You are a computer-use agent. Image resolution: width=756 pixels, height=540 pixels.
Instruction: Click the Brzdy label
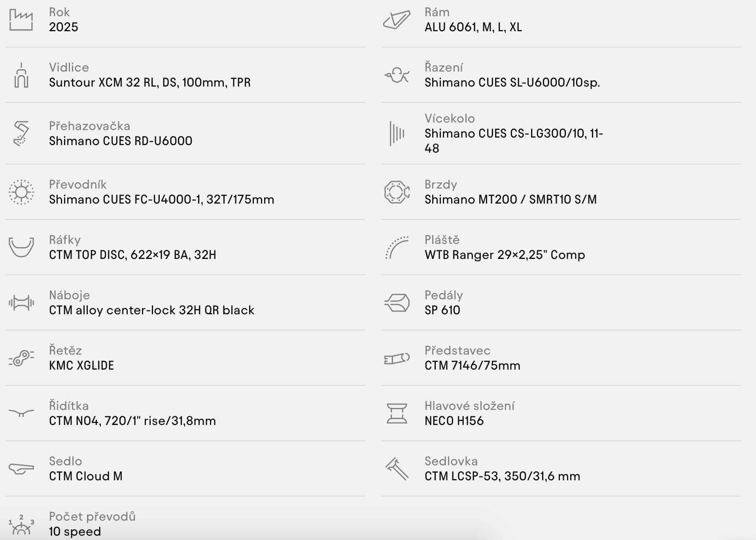tap(441, 185)
